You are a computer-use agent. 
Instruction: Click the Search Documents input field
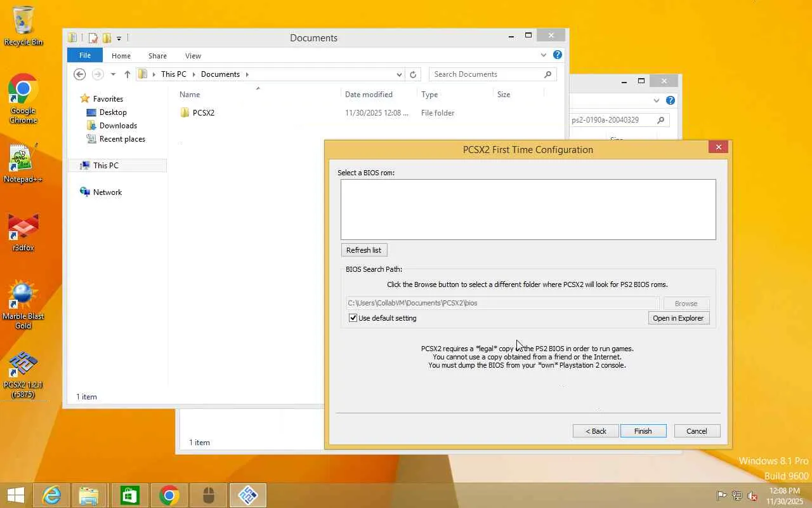pos(486,74)
